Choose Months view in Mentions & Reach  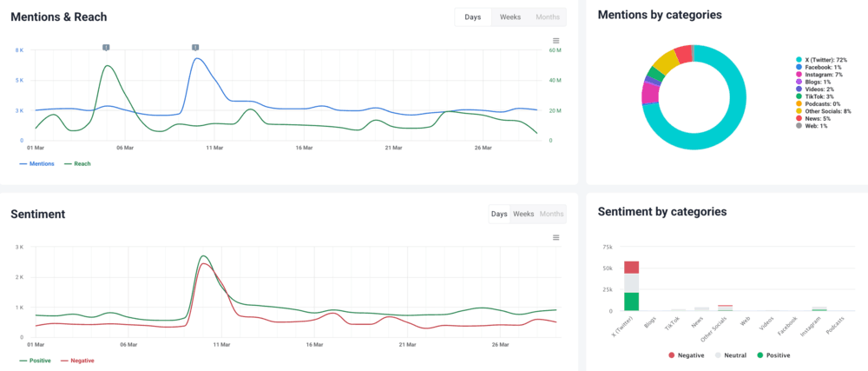(548, 17)
